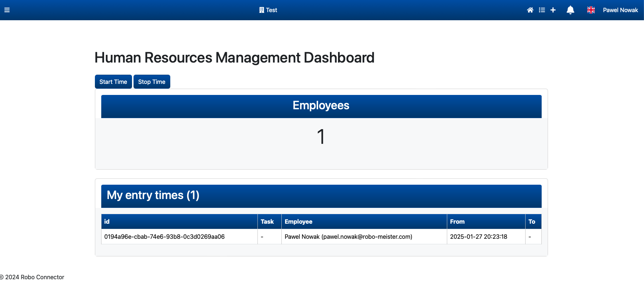Click the Employees panel header
Viewport: 644px width, 298px height.
(x=321, y=106)
